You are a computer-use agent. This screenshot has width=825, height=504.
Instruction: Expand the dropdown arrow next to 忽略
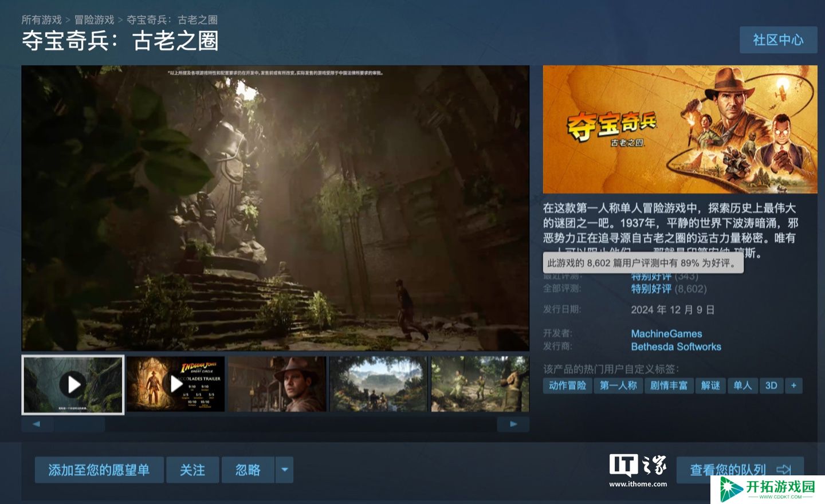click(x=285, y=470)
